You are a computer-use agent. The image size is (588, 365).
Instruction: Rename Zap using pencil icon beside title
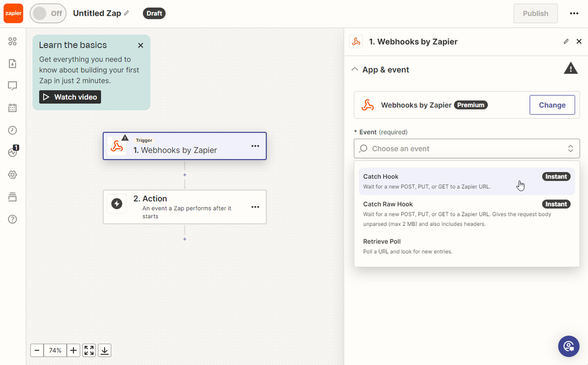click(x=127, y=13)
